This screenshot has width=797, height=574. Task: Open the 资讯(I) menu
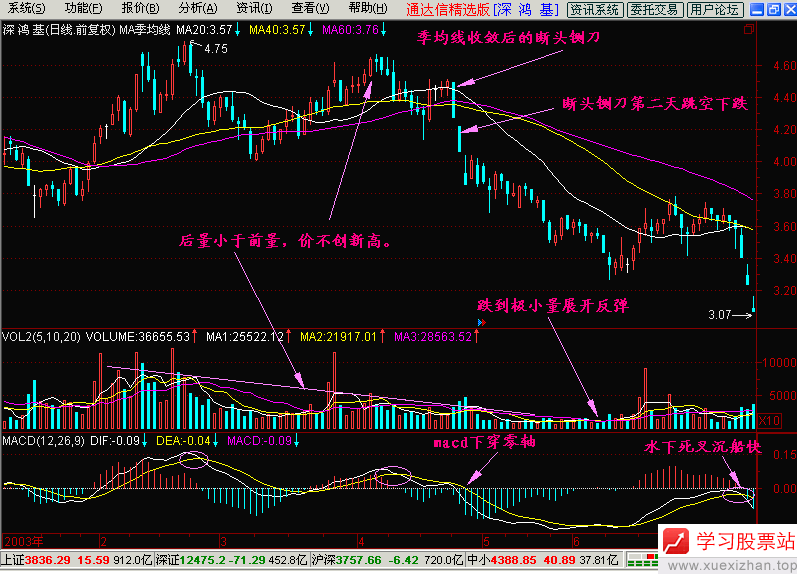pos(254,9)
